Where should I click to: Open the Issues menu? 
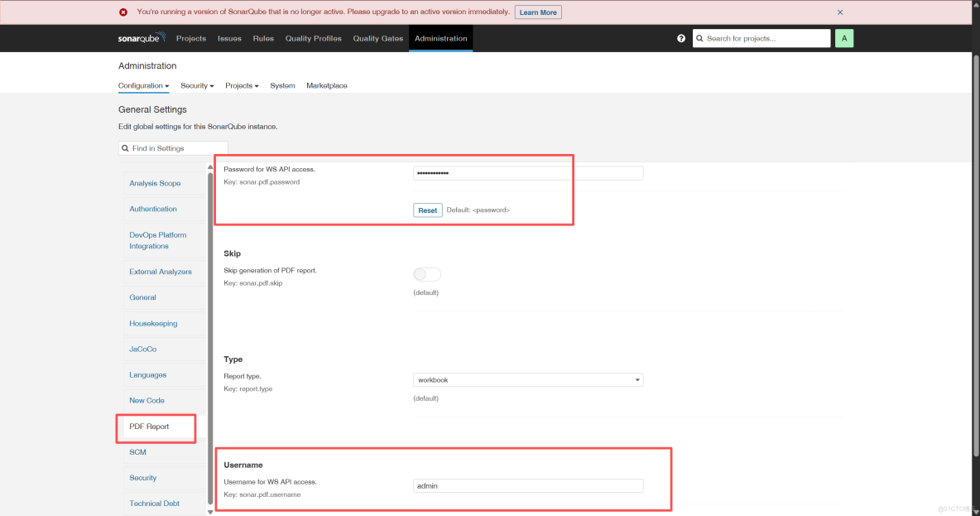click(x=229, y=38)
